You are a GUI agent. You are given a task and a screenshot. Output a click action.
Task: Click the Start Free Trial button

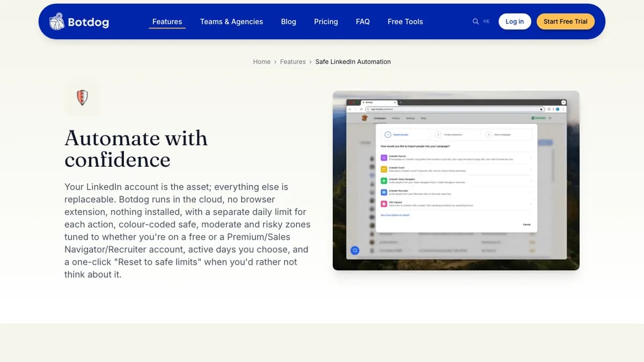(x=566, y=21)
